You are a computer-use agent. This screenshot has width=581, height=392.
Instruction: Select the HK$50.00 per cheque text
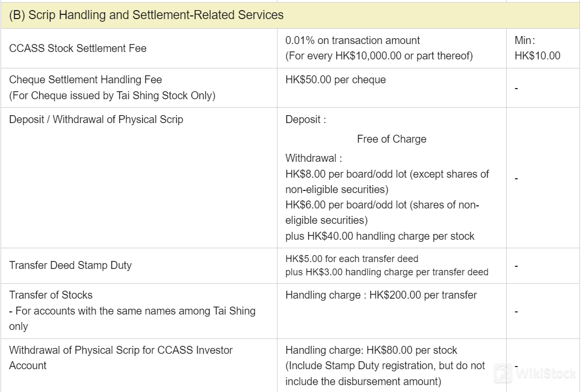[335, 80]
